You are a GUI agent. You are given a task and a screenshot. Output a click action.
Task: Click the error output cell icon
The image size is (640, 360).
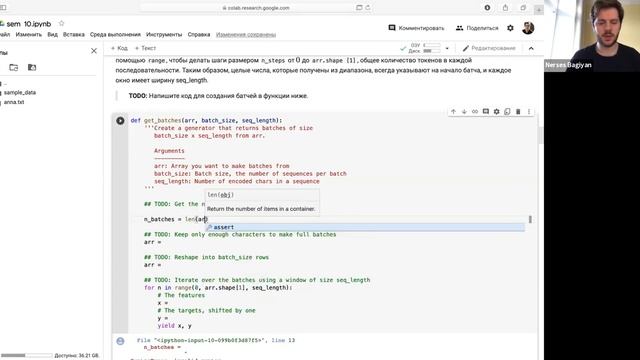coord(120,341)
